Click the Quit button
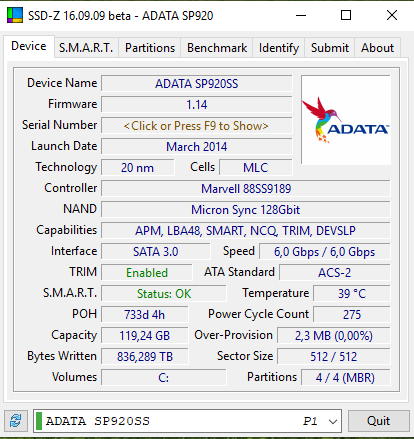The width and height of the screenshot is (414, 439). [379, 421]
